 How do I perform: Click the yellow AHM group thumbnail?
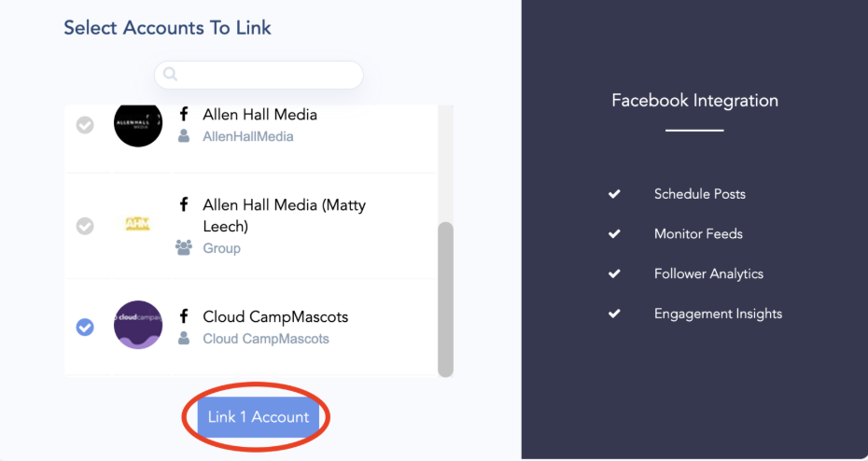point(137,224)
